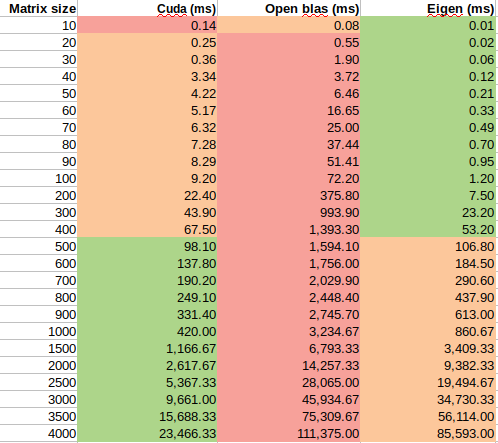This screenshot has height=443, width=498.
Task: Select the Eigen cell showing 85,593.00
Action: click(429, 433)
